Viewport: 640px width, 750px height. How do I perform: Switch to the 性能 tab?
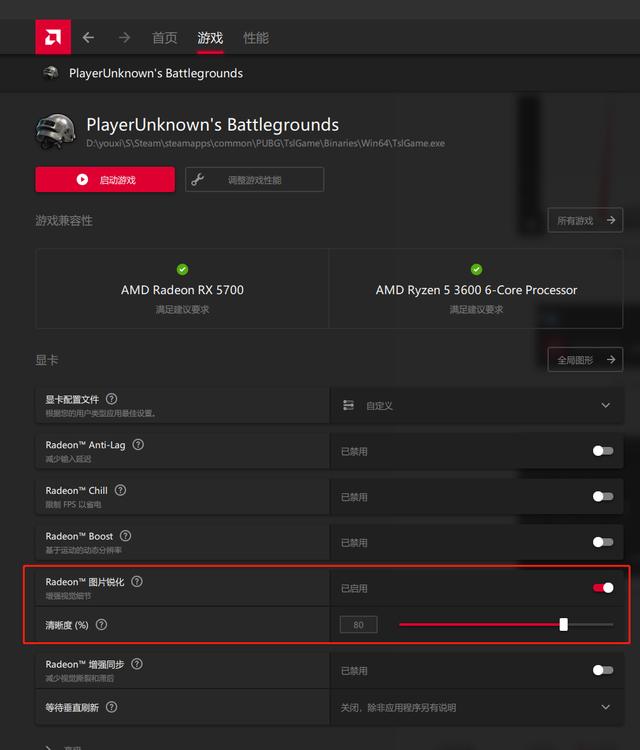[256, 38]
